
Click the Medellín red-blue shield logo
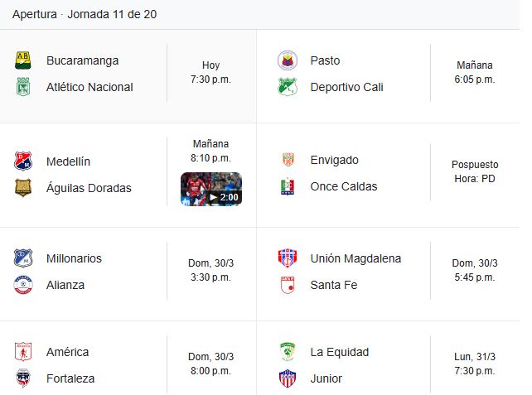point(23,161)
